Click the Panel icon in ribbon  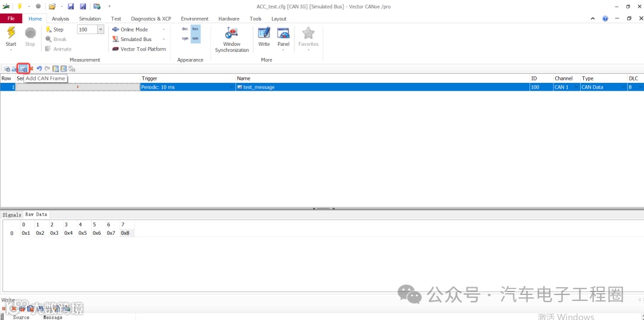point(283,33)
